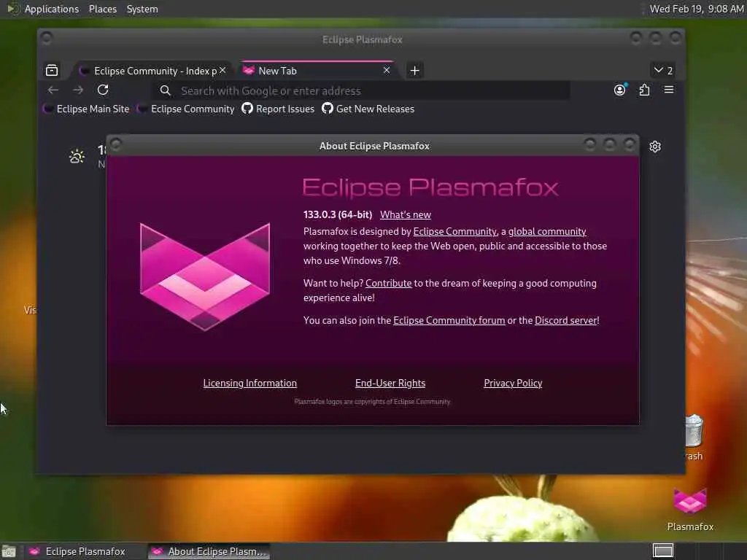Open the Applications menu

52,9
